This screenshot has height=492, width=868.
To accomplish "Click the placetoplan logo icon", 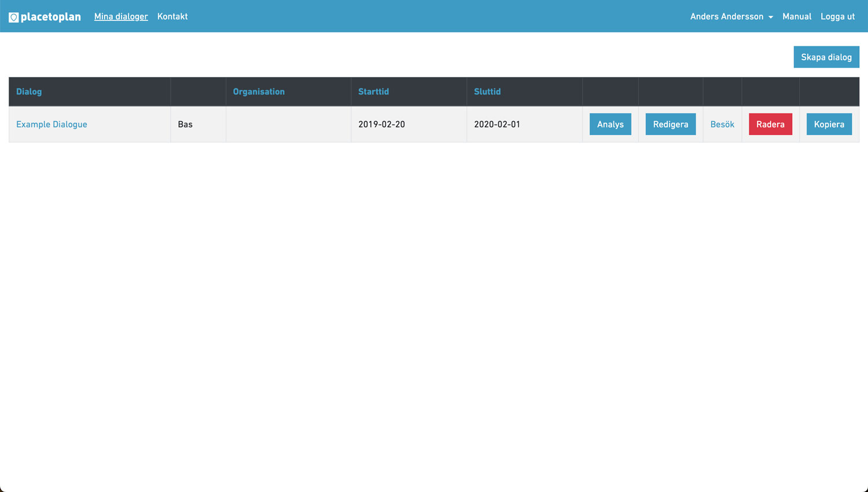I will pos(14,17).
